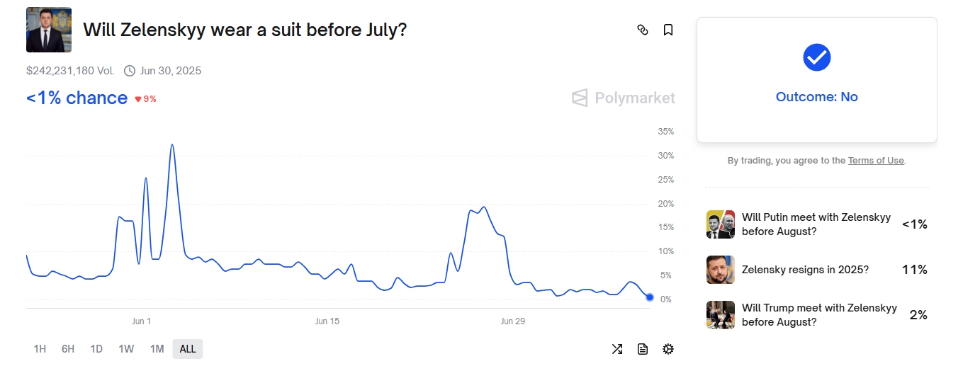Click the Polymarket logo watermark

tap(624, 98)
